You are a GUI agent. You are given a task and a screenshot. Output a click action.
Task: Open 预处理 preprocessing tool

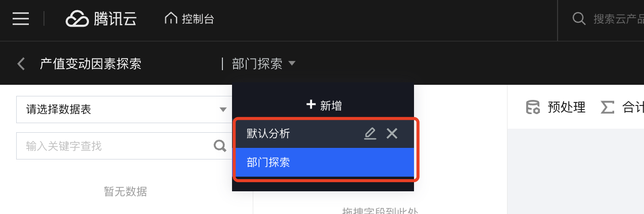pyautogui.click(x=555, y=107)
